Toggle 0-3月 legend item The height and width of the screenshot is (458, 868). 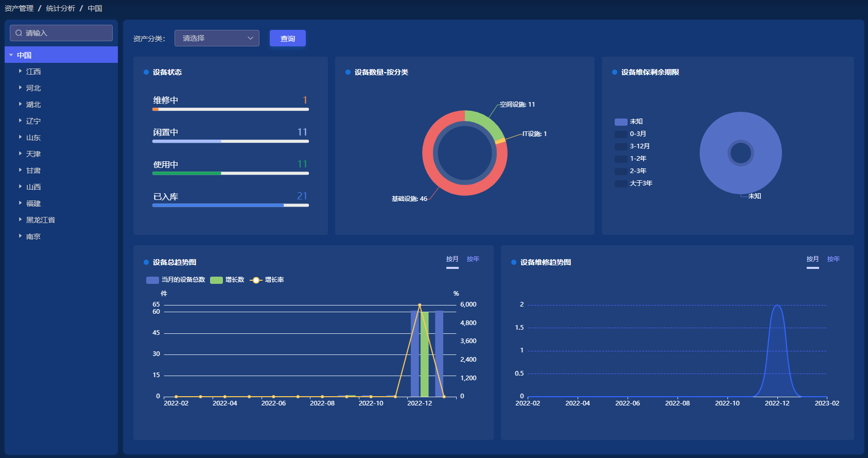coord(621,134)
